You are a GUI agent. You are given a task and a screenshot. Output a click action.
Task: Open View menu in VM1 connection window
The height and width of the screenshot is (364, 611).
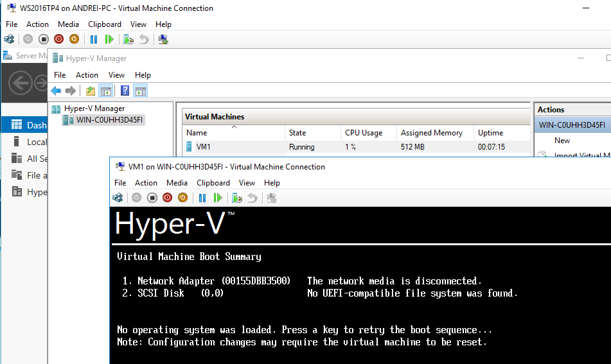click(x=247, y=182)
